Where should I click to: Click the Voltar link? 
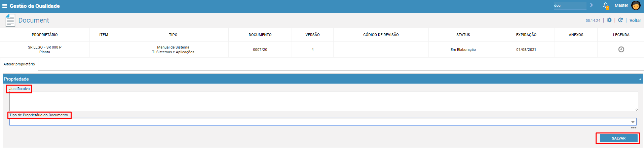point(635,20)
